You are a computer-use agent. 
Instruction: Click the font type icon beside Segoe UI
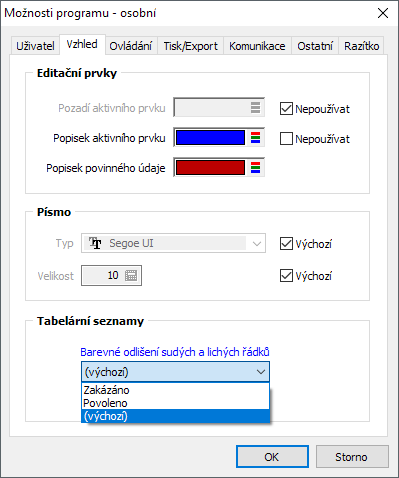point(95,243)
